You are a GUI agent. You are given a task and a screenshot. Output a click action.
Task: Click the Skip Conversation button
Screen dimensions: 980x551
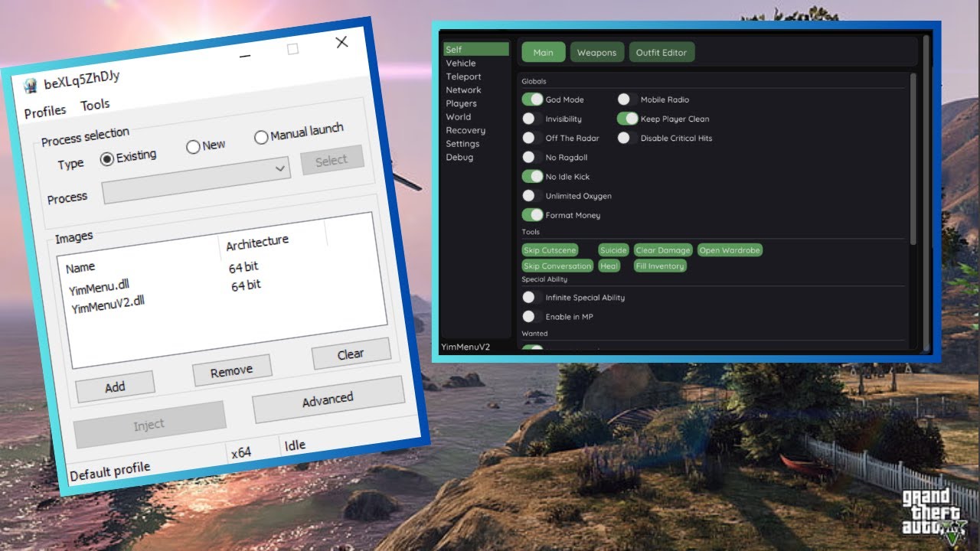tap(557, 266)
